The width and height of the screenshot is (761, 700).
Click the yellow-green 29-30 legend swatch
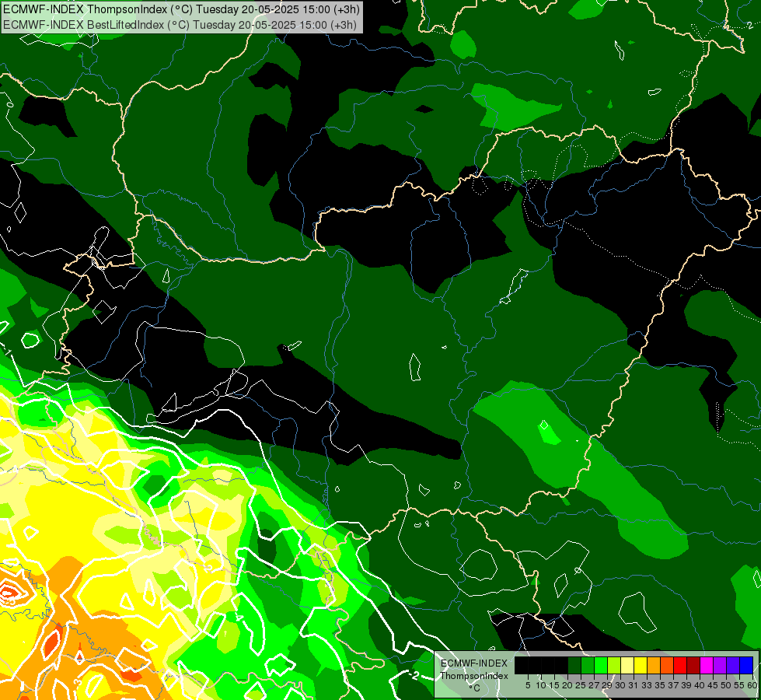click(614, 665)
